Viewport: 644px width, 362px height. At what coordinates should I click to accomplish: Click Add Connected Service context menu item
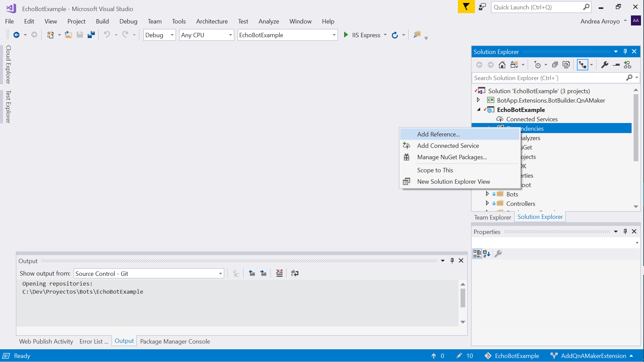tap(448, 145)
